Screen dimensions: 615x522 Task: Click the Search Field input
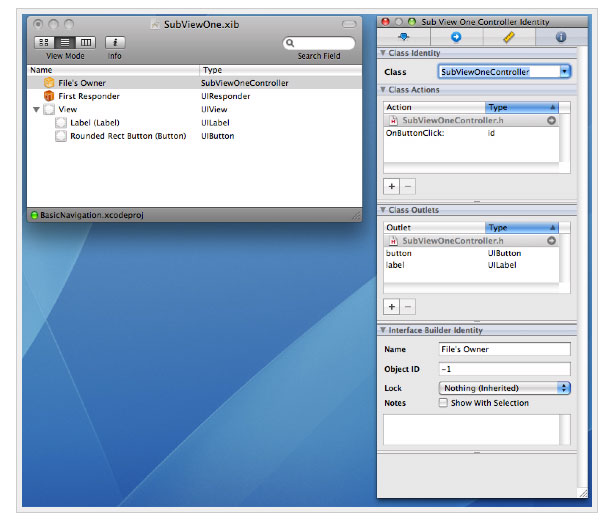[x=319, y=43]
